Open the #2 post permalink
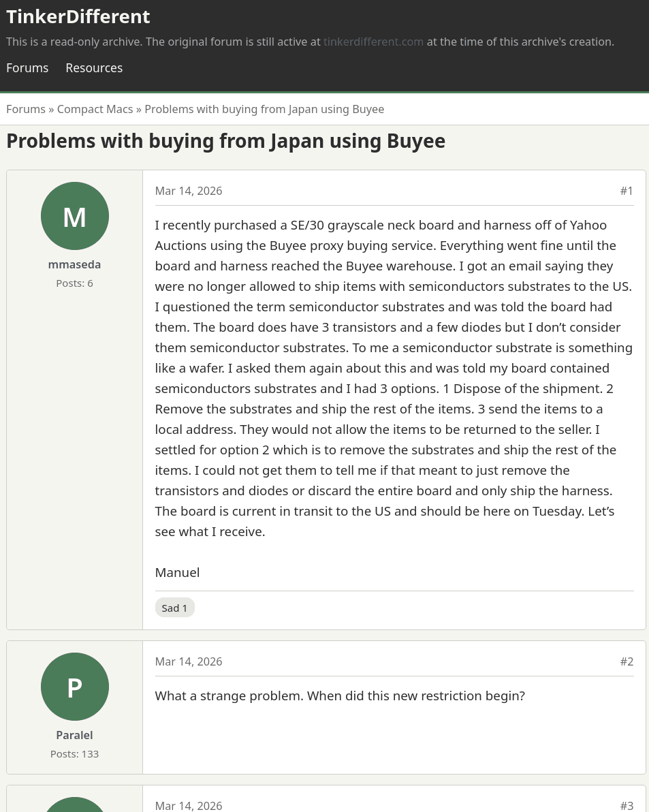 pyautogui.click(x=627, y=661)
